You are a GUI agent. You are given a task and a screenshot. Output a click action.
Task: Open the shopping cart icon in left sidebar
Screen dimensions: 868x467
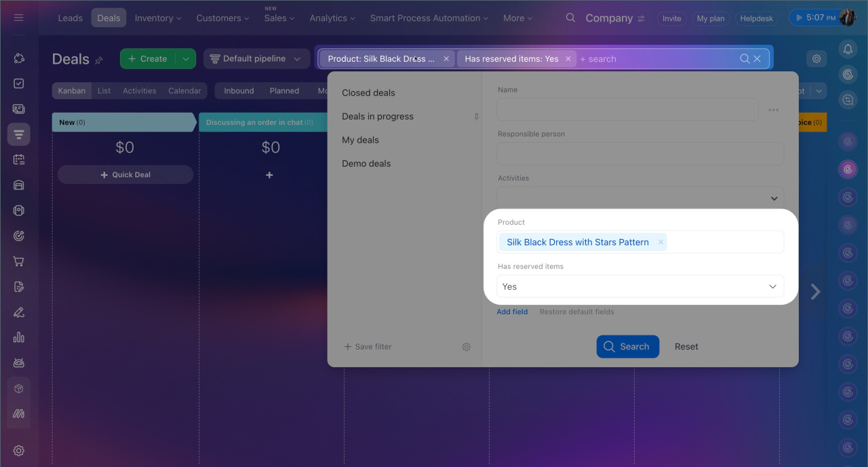tap(19, 261)
